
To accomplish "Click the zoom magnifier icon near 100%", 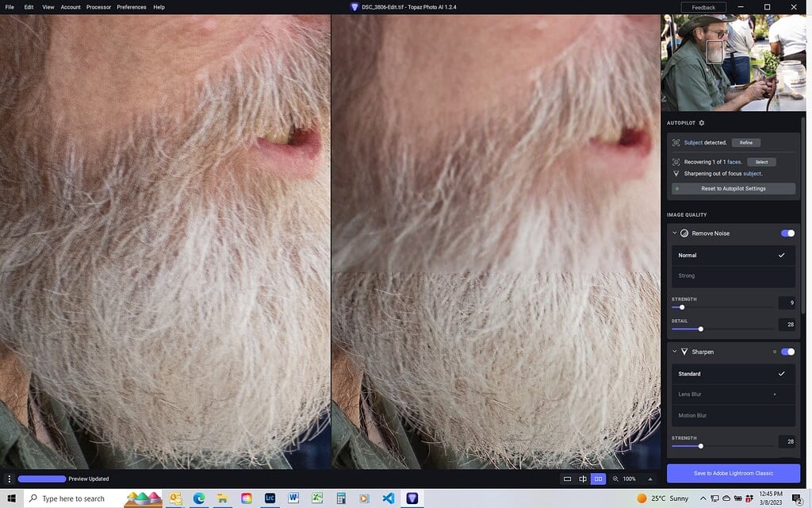I will point(616,479).
